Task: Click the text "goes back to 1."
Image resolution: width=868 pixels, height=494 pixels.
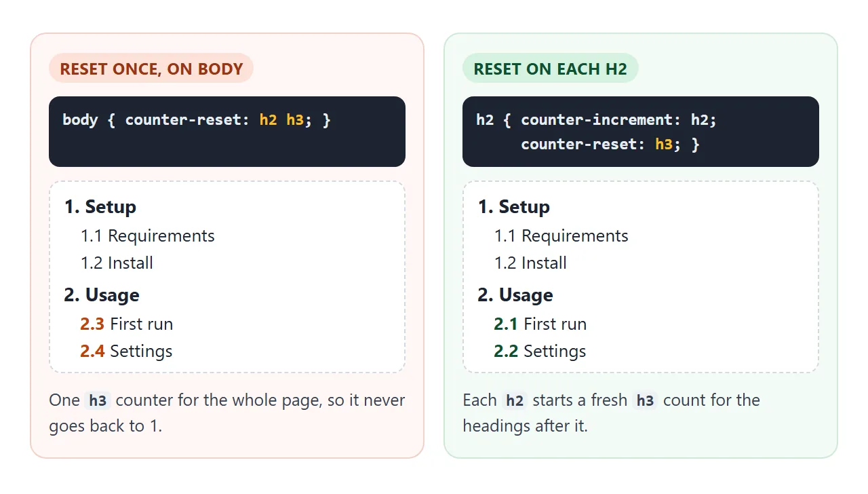Action: pyautogui.click(x=106, y=426)
